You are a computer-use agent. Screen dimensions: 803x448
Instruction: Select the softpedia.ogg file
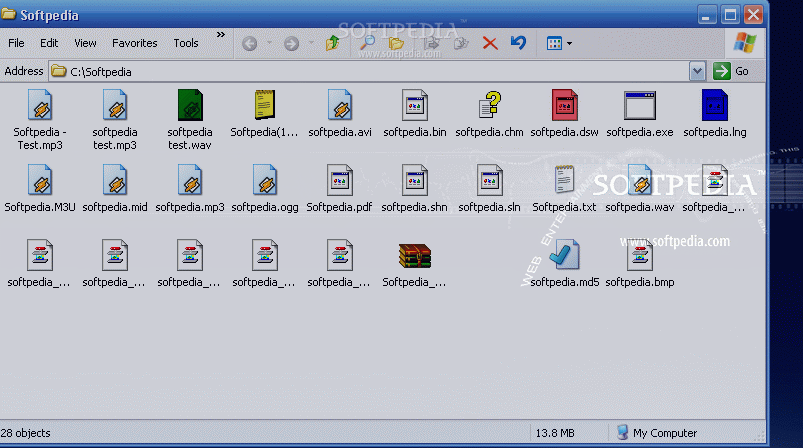tap(265, 188)
